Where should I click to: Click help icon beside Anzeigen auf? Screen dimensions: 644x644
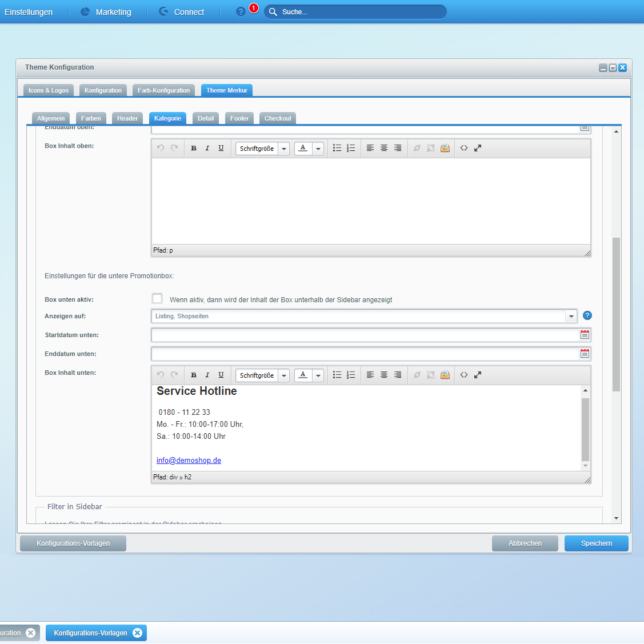pos(587,315)
